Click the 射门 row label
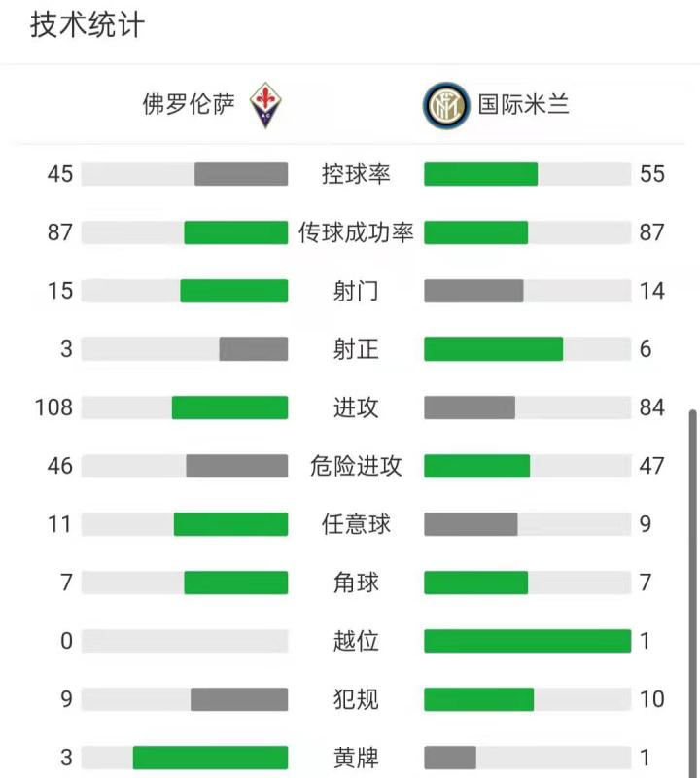 [x=356, y=291]
